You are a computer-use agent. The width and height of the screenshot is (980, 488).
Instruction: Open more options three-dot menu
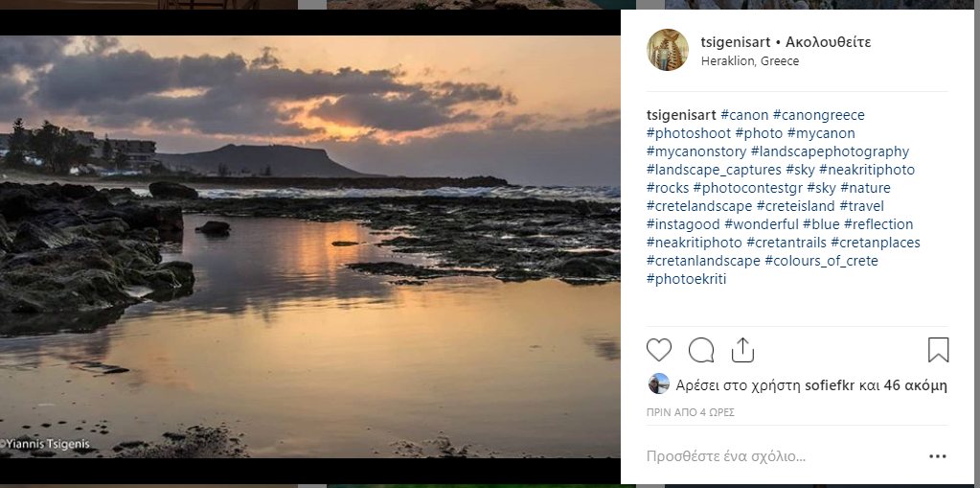tap(938, 456)
